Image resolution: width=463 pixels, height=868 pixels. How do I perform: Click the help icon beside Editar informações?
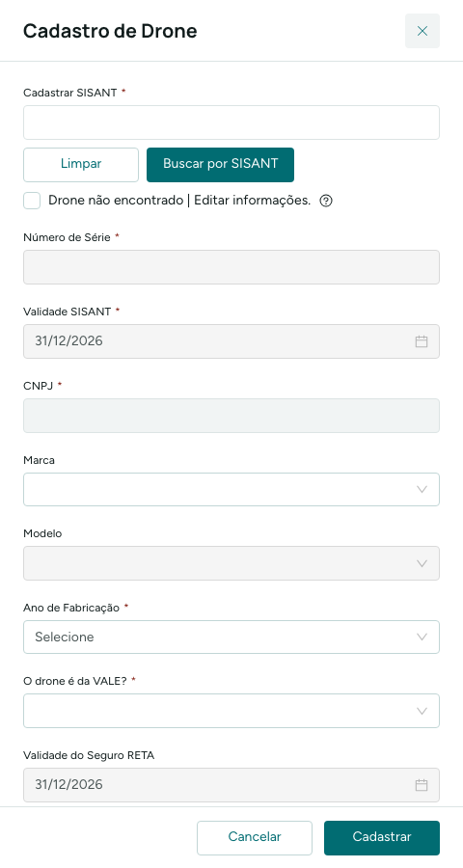point(326,201)
